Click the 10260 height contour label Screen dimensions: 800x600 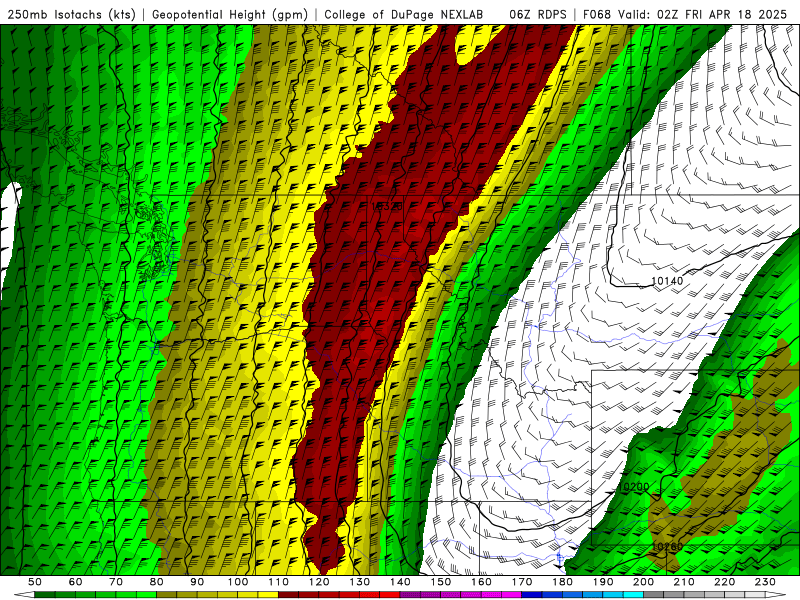coord(667,547)
